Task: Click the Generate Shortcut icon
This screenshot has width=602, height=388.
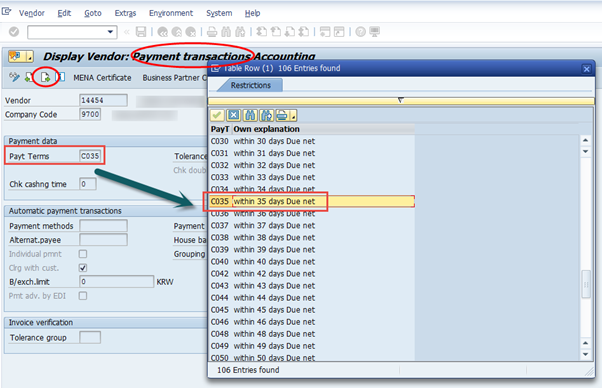Action: (x=339, y=32)
